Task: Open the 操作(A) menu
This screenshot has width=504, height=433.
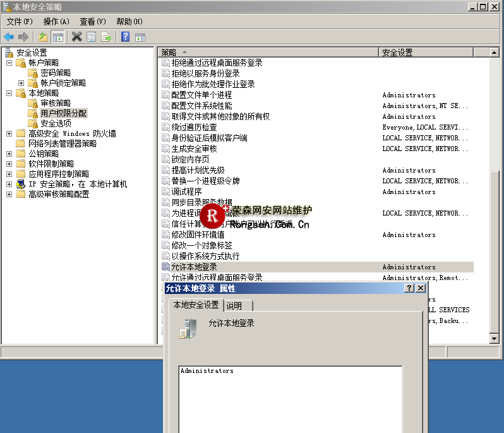Action: (56, 21)
